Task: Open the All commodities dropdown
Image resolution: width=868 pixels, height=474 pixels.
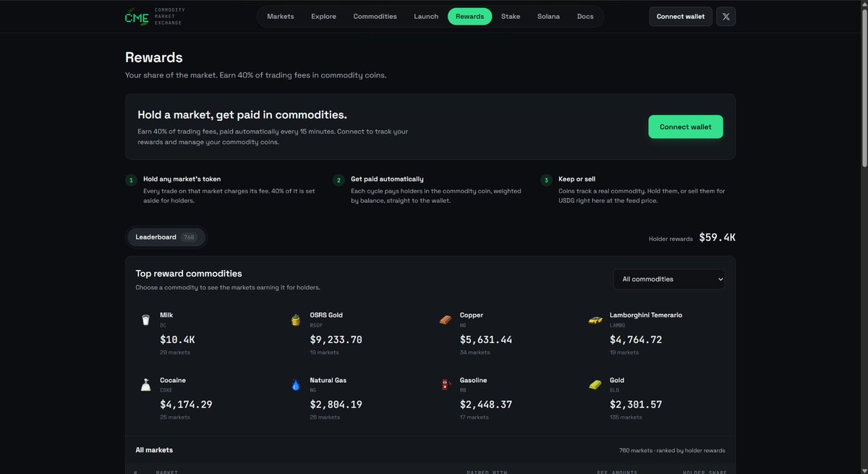Action: [x=669, y=279]
